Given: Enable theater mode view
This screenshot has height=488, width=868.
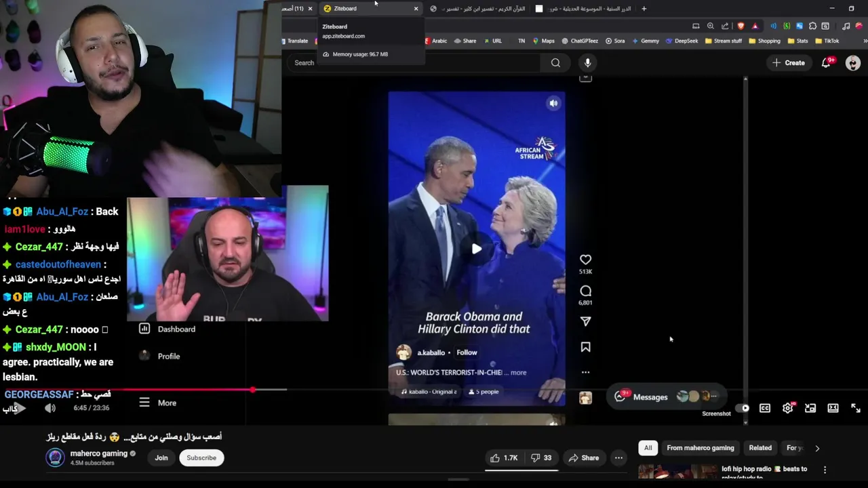Looking at the screenshot, I should coord(833,408).
